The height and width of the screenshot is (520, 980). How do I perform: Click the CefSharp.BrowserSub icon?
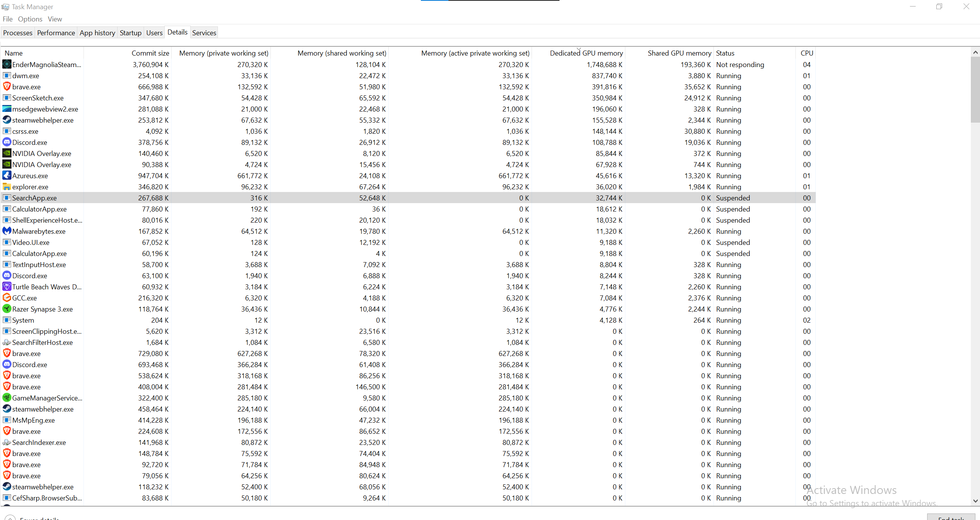click(x=7, y=498)
